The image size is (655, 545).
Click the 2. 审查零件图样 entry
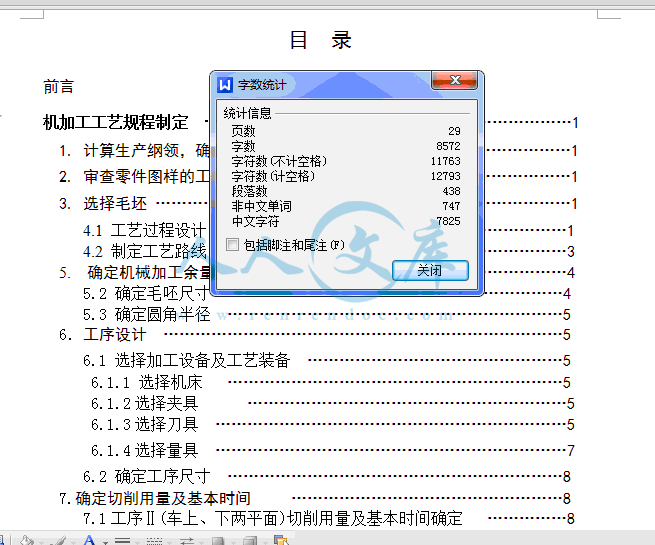click(x=134, y=177)
